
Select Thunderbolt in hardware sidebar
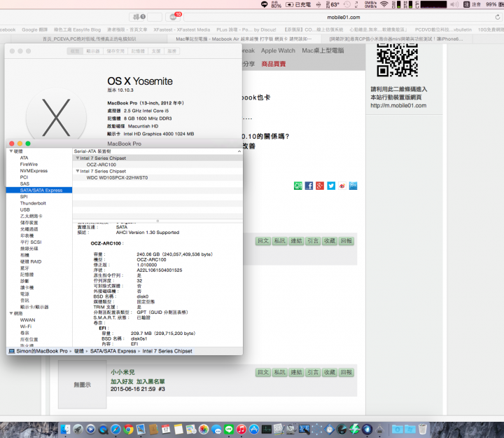[x=33, y=203]
